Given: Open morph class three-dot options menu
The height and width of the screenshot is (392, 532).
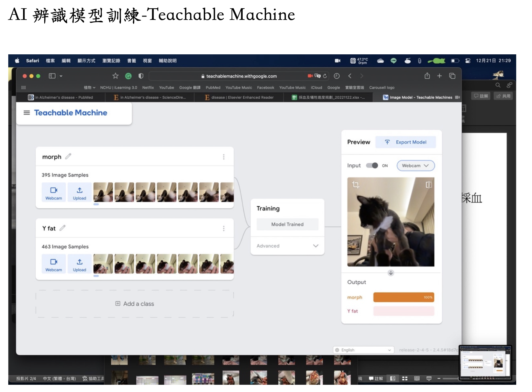Looking at the screenshot, I should click(224, 157).
